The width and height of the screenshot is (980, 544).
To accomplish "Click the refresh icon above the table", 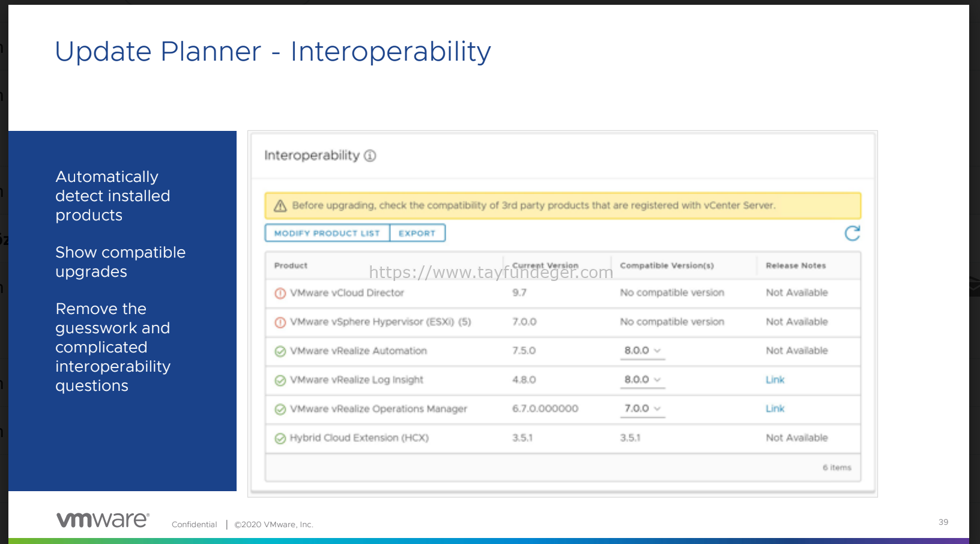I will (x=852, y=234).
